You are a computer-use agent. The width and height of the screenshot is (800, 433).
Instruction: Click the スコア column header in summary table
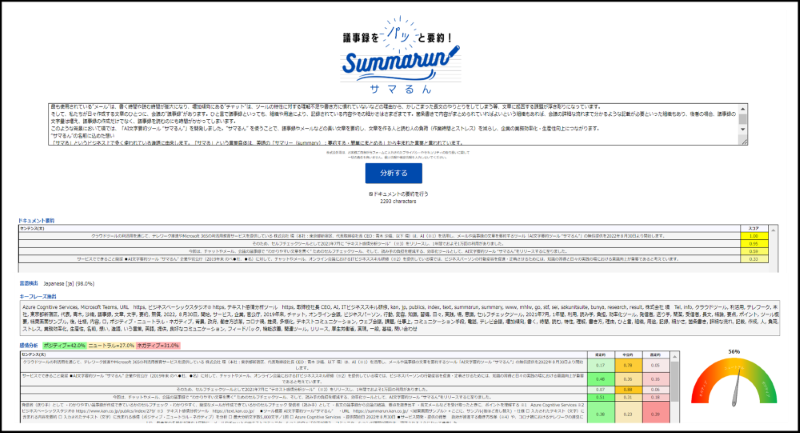[754, 228]
